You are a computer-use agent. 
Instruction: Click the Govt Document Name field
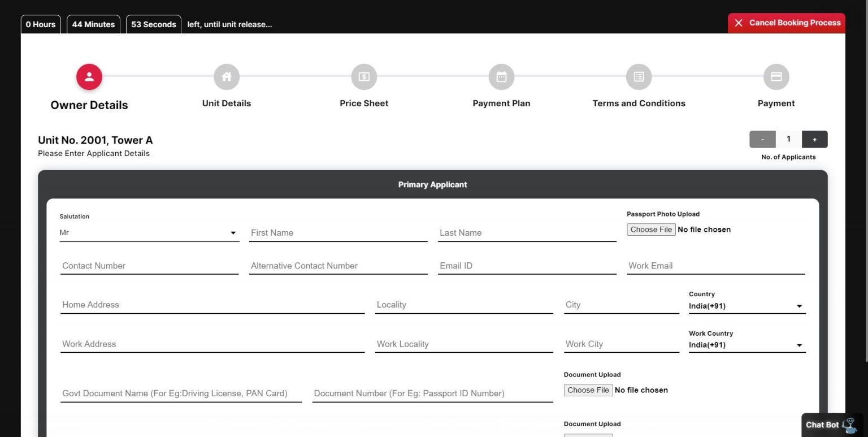[181, 393]
